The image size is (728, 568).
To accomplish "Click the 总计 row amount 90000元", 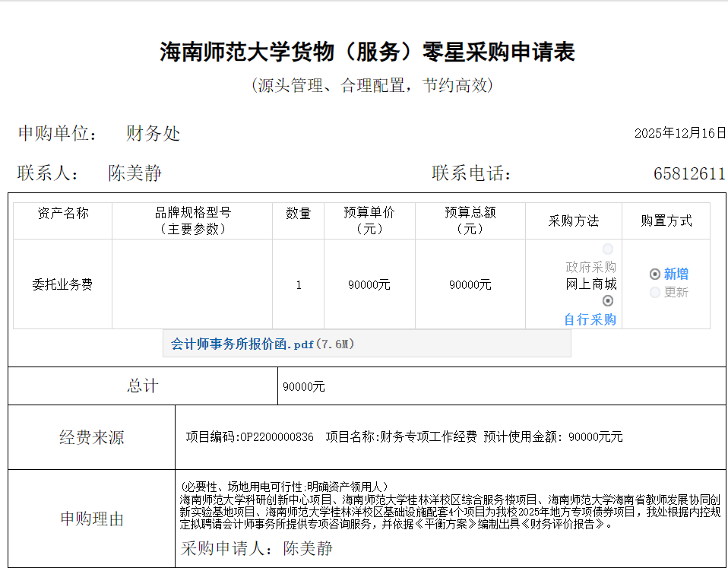I will click(304, 387).
